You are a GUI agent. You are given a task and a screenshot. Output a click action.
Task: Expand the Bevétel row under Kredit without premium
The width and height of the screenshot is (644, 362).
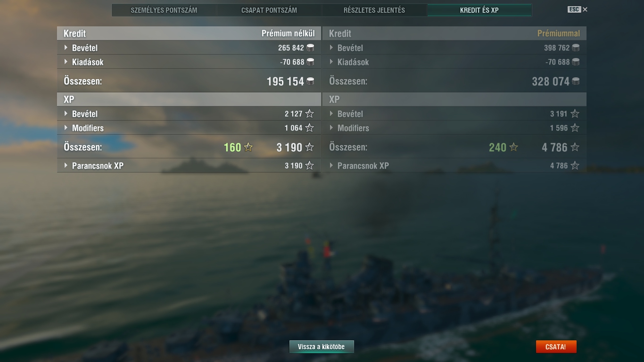(189, 48)
